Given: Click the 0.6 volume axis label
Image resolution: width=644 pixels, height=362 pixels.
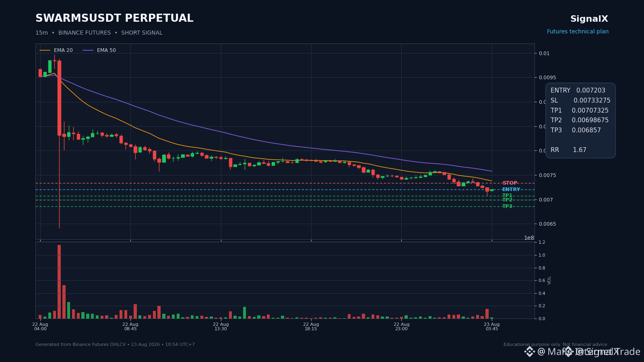Looking at the screenshot, I should click(x=542, y=281).
